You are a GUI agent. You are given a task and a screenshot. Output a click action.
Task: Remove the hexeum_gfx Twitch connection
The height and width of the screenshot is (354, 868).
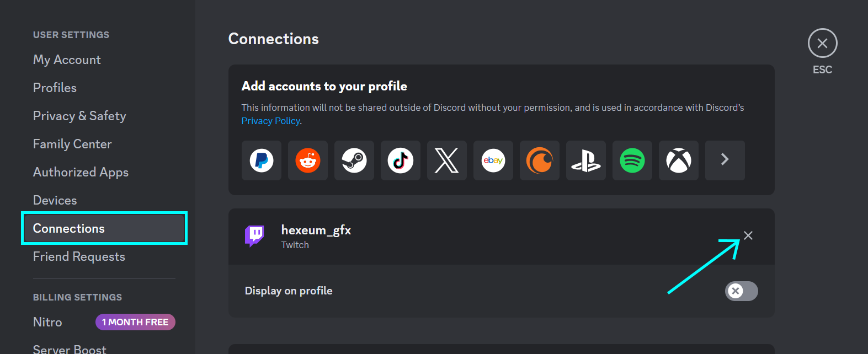[748, 235]
